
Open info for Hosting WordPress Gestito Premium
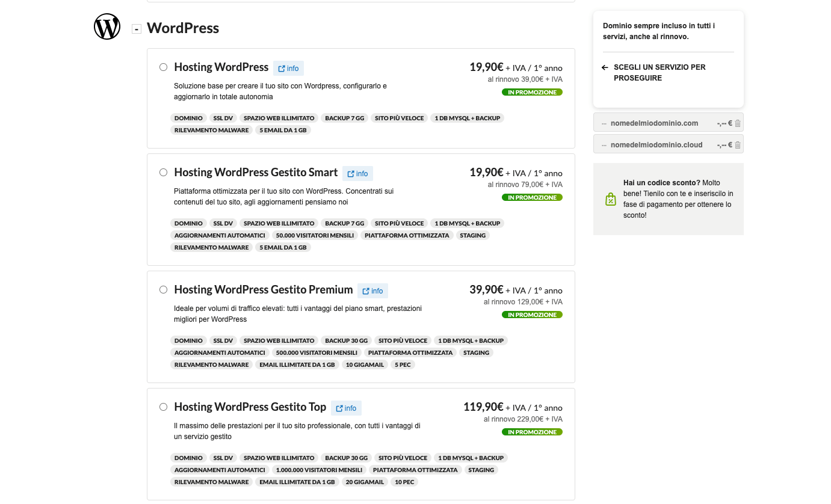pos(372,290)
